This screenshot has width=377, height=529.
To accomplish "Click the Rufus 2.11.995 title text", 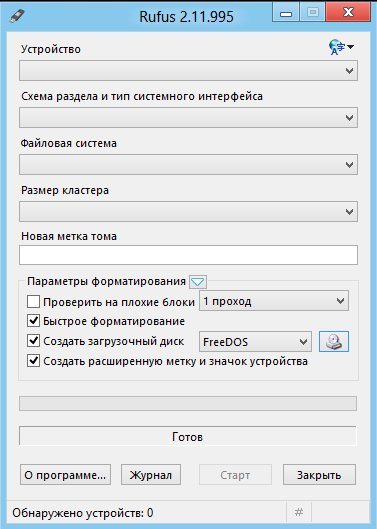I will 186,17.
